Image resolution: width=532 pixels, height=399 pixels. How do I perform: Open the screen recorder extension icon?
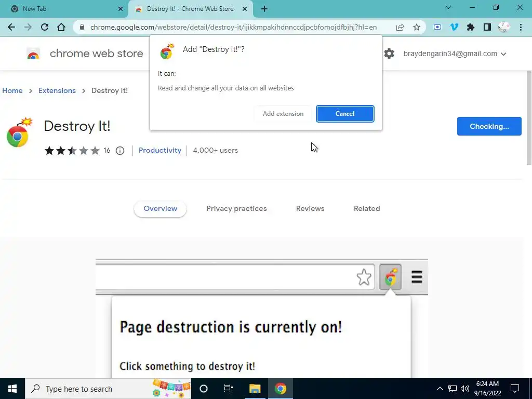(x=437, y=27)
